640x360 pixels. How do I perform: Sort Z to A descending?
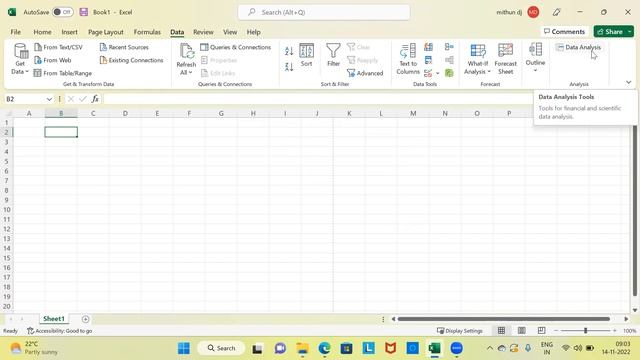pos(289,67)
